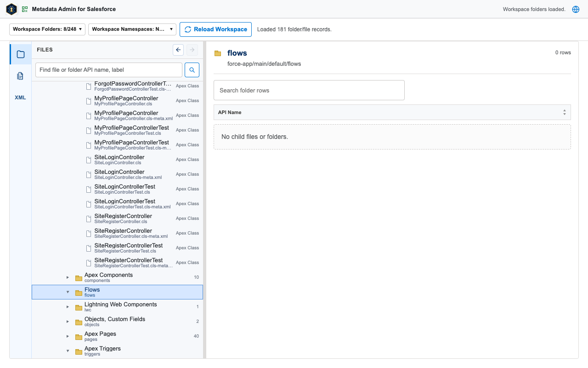
Task: Collapse the Apex Triggers folder arrow
Action: coord(68,351)
